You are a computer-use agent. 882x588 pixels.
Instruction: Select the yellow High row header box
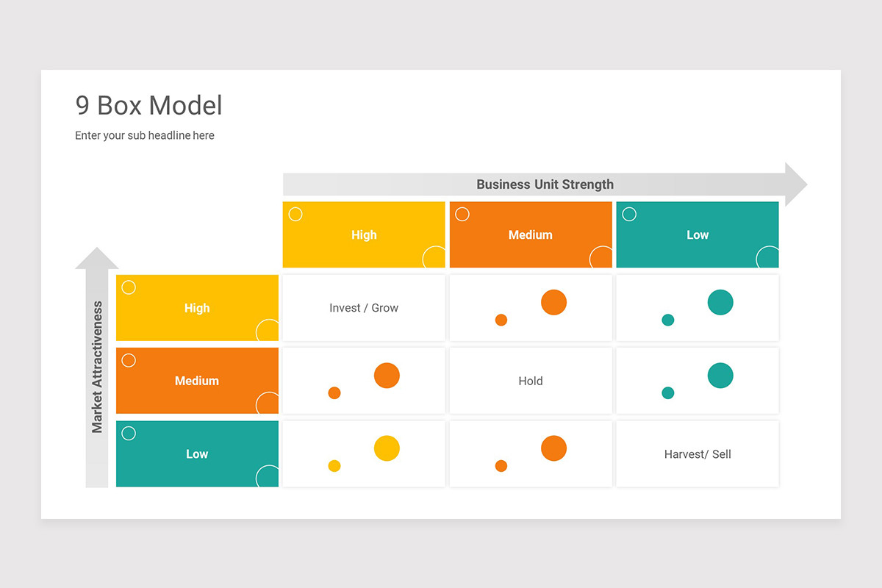197,308
